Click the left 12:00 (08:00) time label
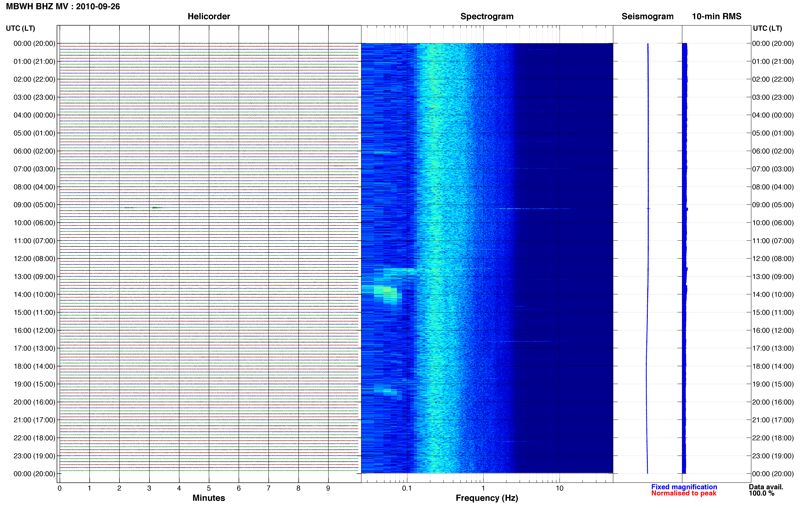The image size is (812, 508). [34, 259]
